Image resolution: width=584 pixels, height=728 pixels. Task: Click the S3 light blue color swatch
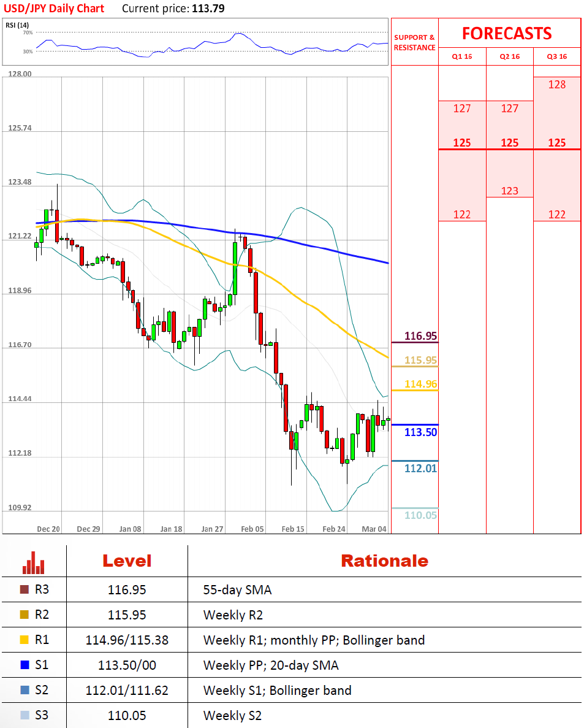pos(25,715)
